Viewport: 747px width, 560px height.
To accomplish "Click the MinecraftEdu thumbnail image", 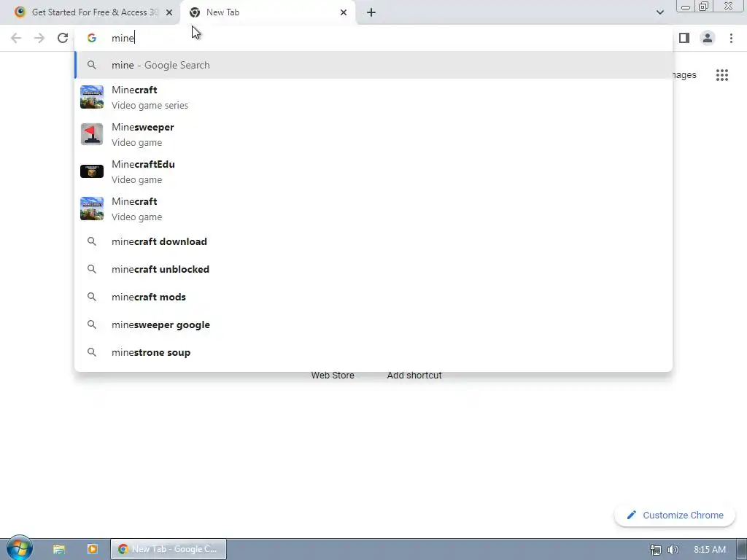I will click(x=92, y=171).
